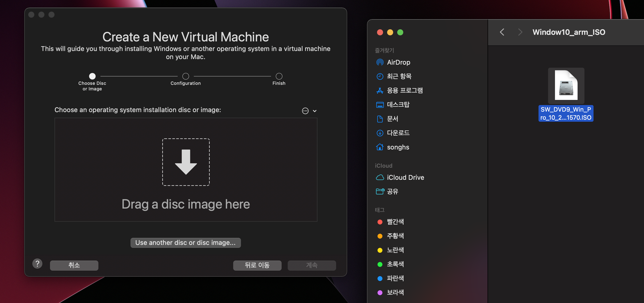Click the 즐겨찾기 favorites section header
This screenshot has height=303, width=644.
click(384, 50)
